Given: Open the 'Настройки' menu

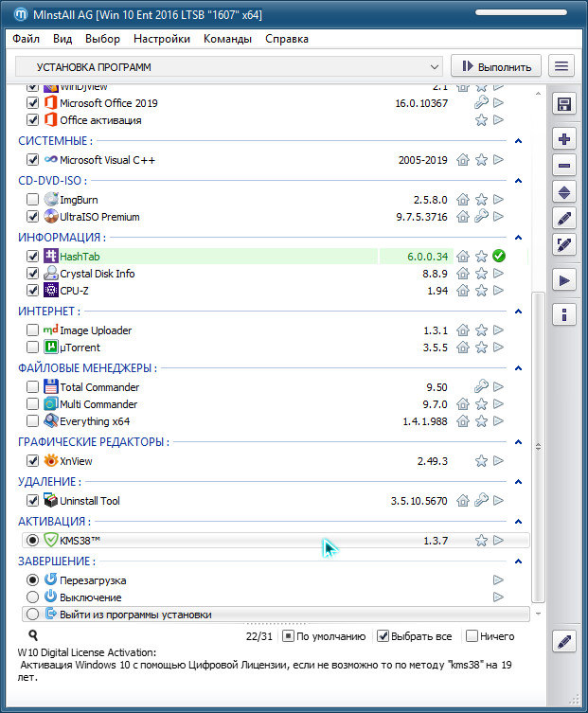Looking at the screenshot, I should pyautogui.click(x=162, y=39).
